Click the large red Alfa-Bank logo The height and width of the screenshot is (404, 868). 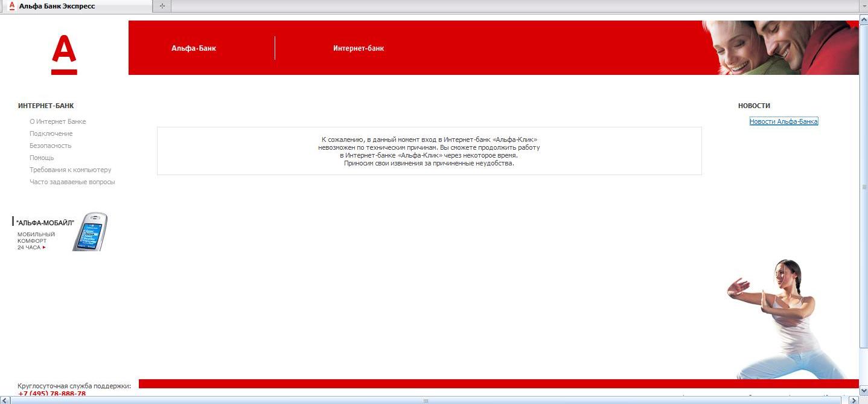64,54
